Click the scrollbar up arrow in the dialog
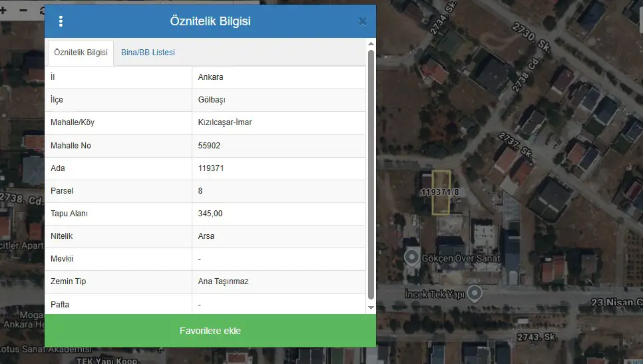This screenshot has width=643, height=364. (x=371, y=44)
